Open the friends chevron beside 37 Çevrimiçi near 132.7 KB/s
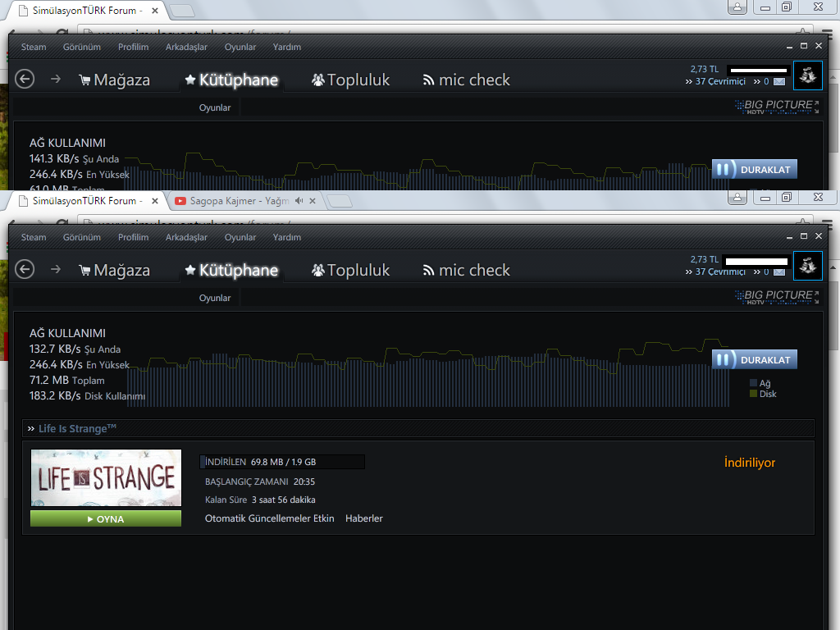840x630 pixels. (x=688, y=272)
